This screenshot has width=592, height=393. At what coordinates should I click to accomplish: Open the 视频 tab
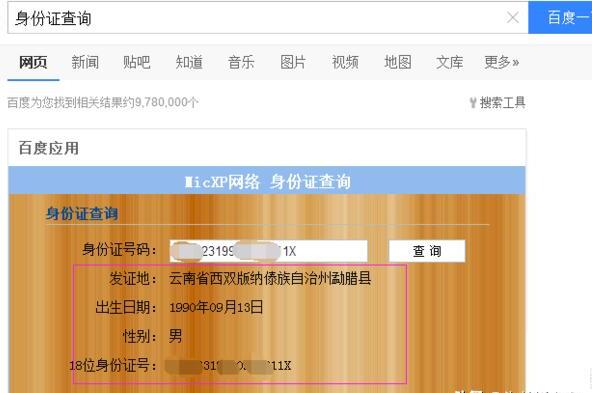pyautogui.click(x=345, y=62)
